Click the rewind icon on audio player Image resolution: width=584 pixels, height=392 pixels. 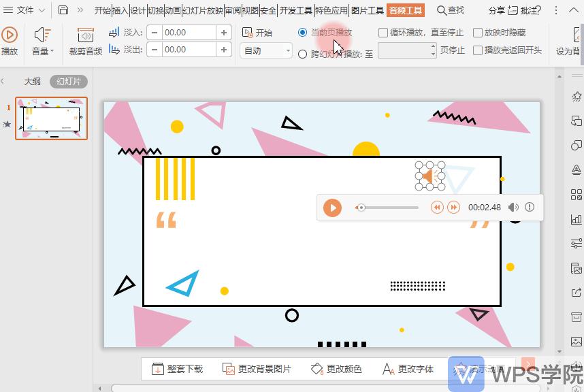tap(437, 207)
